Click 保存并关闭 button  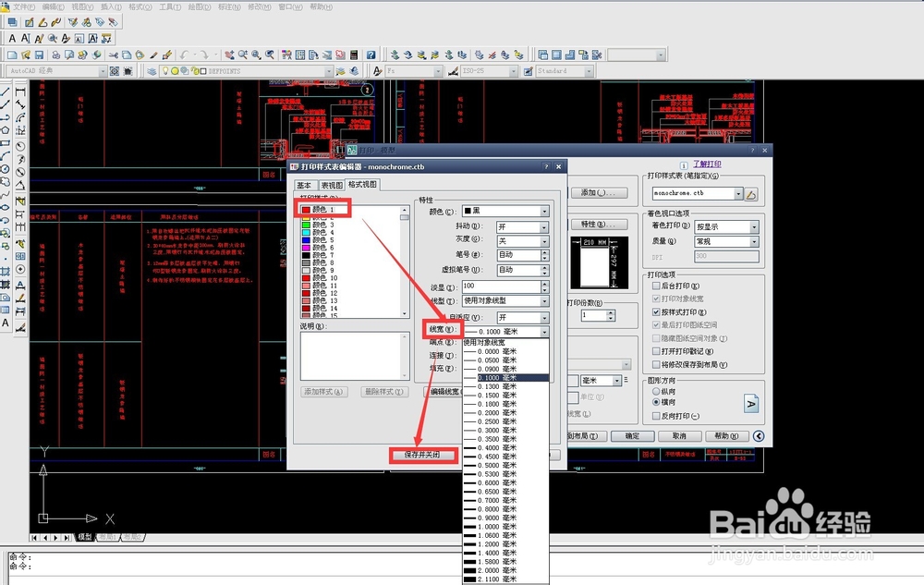(422, 455)
